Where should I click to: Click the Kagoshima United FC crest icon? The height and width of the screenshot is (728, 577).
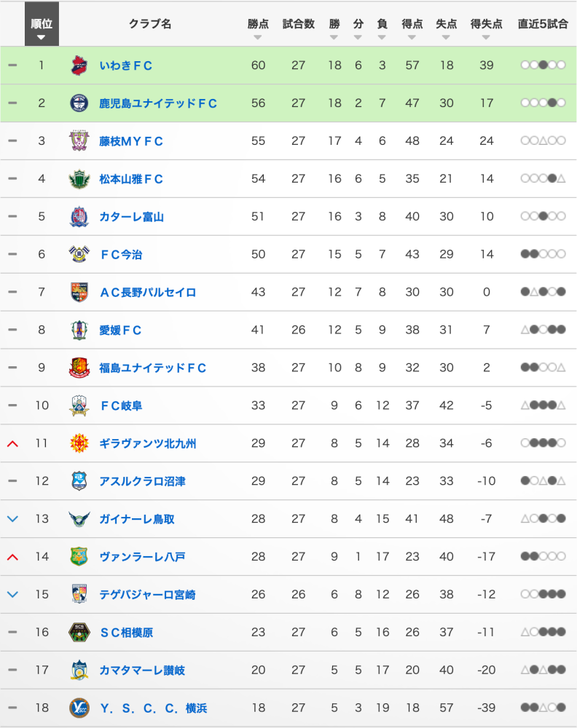pyautogui.click(x=79, y=103)
